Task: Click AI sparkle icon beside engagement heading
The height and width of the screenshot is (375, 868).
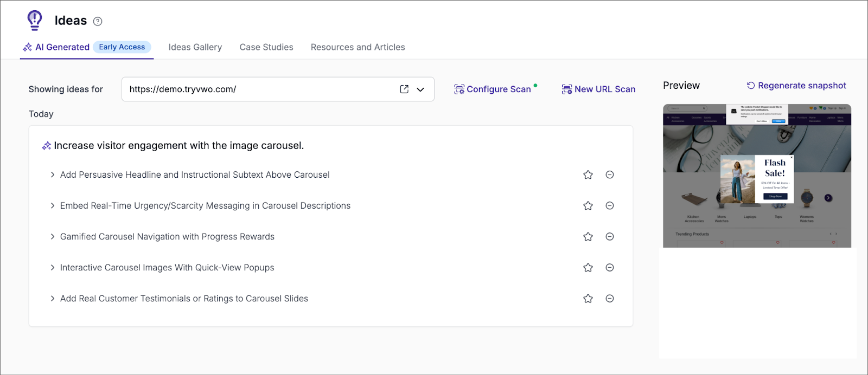Action: [47, 145]
